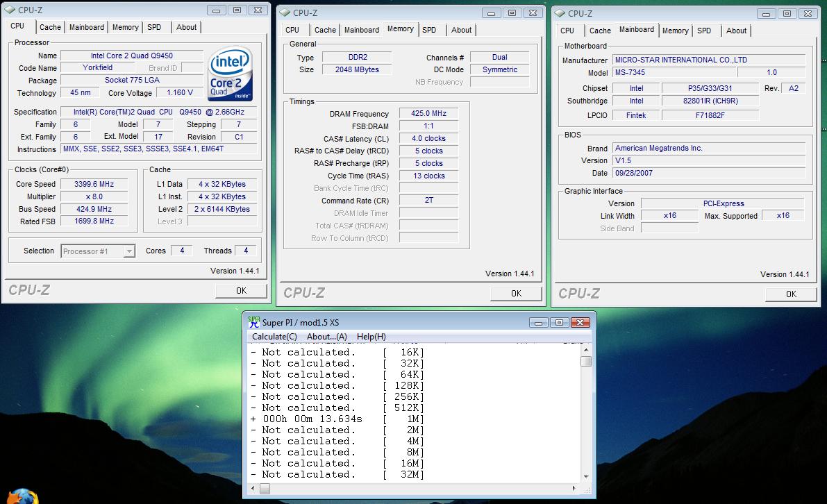Click the Super PI vertical scroll thumb

point(586,361)
